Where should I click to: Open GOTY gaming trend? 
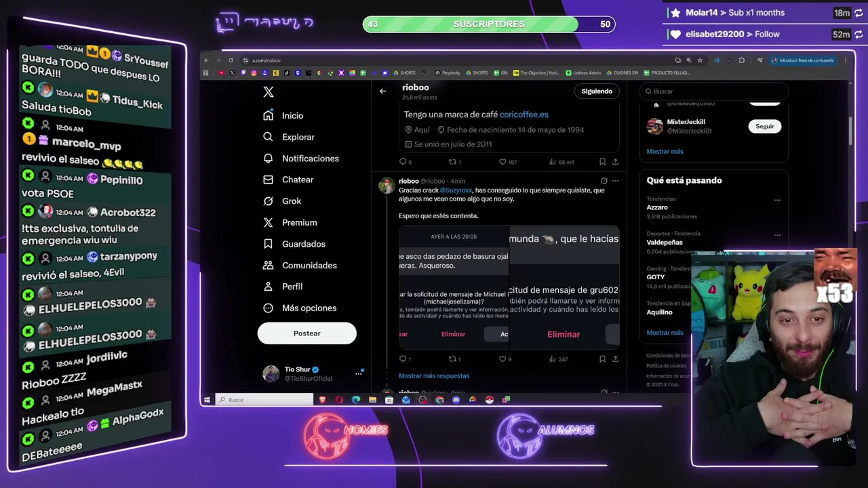[656, 277]
